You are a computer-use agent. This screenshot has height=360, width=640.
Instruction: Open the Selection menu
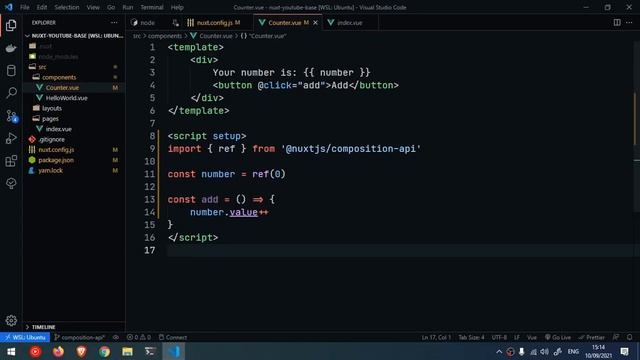pyautogui.click(x=67, y=7)
